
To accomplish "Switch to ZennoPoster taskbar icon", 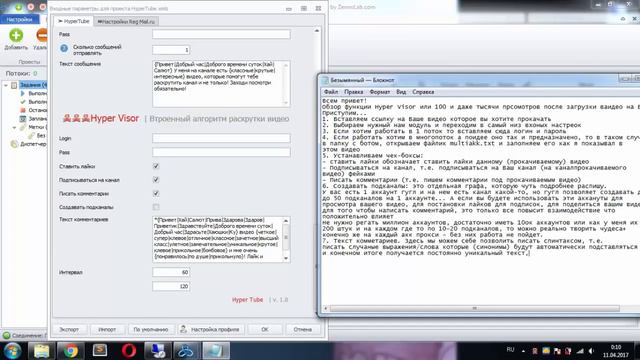I will click(187, 351).
